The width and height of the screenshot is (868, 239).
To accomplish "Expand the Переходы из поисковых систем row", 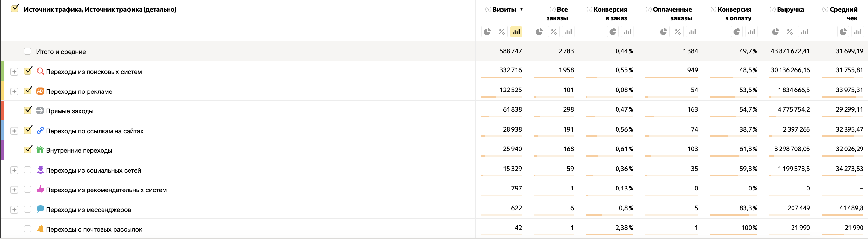I will pyautogui.click(x=14, y=71).
